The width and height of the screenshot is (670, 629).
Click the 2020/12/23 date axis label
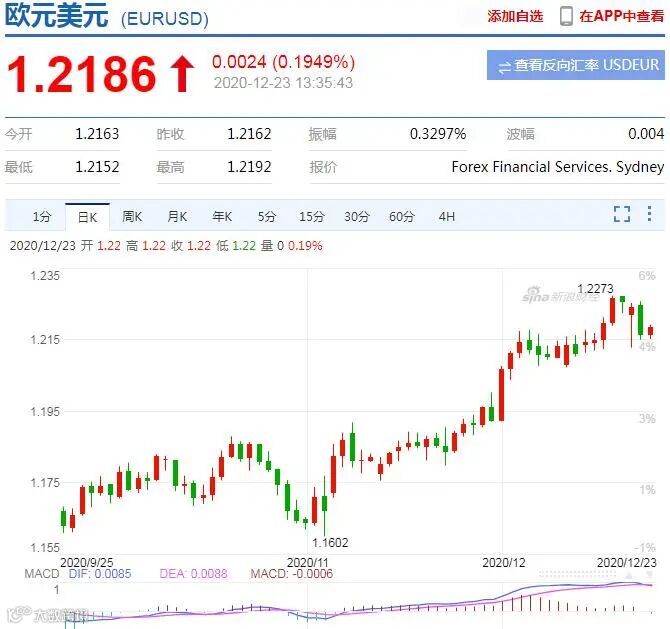tap(626, 562)
